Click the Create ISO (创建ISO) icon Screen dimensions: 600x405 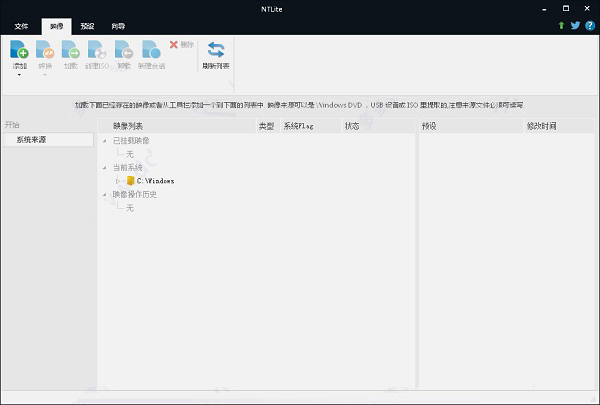tap(97, 50)
